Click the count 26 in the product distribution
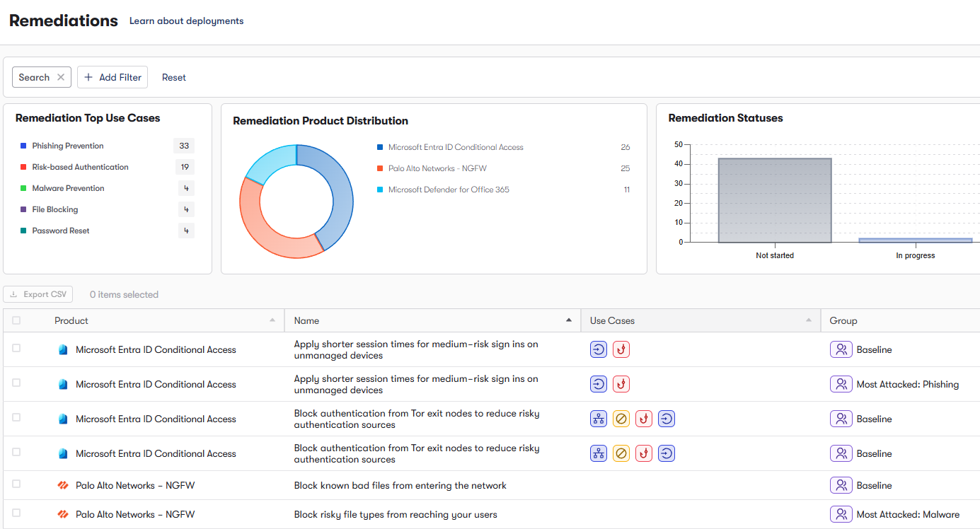The width and height of the screenshot is (980, 529). [x=626, y=147]
